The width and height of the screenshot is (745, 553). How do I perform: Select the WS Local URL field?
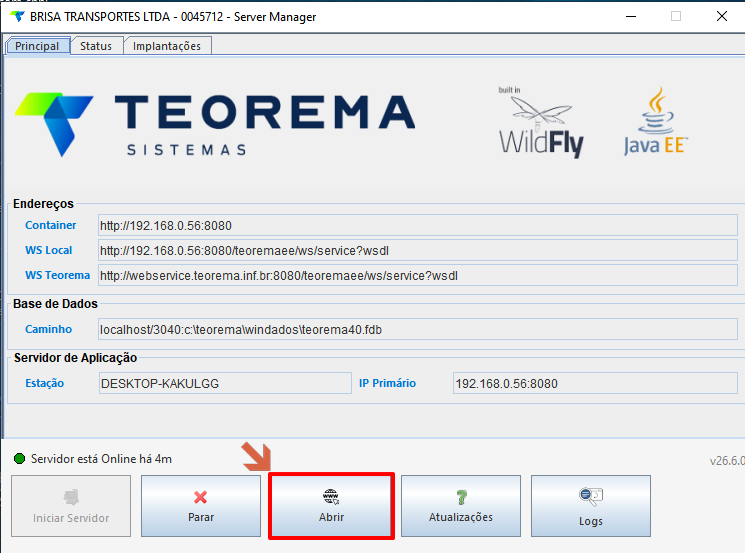click(x=418, y=250)
